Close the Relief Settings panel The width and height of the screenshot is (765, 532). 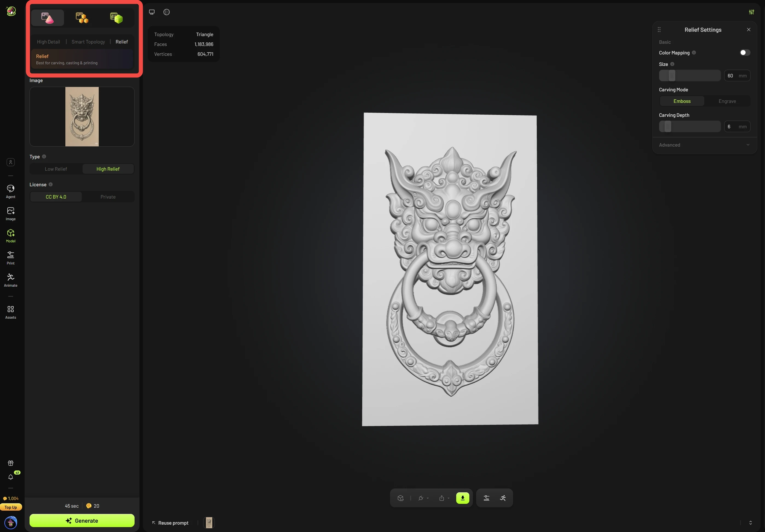click(749, 30)
